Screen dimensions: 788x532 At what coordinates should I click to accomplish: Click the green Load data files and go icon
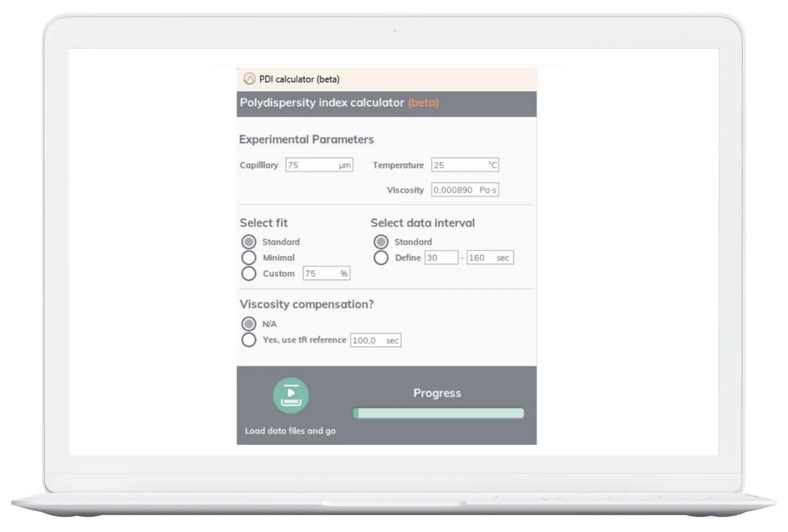click(x=292, y=394)
